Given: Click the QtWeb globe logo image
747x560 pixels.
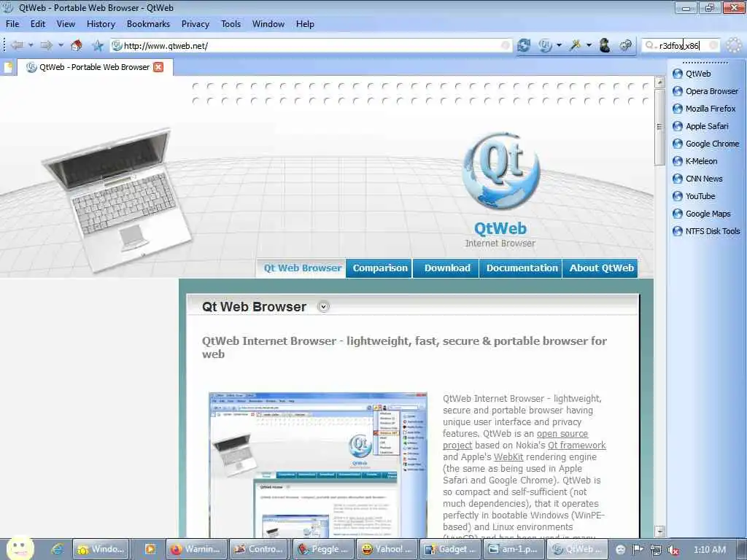Looking at the screenshot, I should [x=500, y=171].
